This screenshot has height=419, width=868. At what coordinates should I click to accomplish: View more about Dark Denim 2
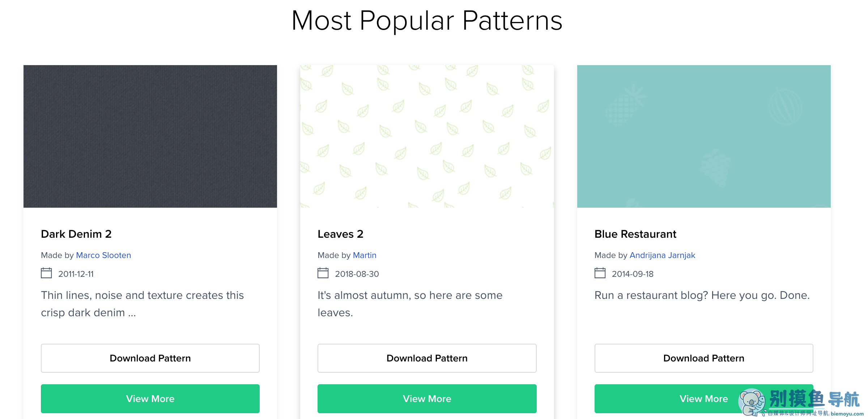tap(150, 399)
